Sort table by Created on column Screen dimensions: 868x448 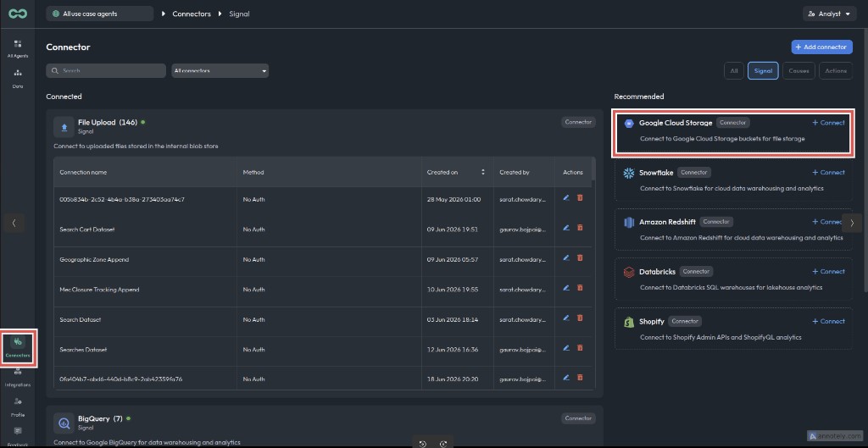click(482, 172)
